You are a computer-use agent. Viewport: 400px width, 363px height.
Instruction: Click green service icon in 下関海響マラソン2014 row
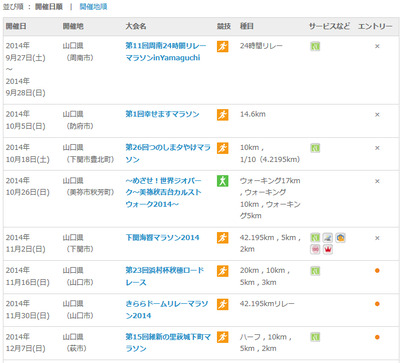(x=315, y=238)
